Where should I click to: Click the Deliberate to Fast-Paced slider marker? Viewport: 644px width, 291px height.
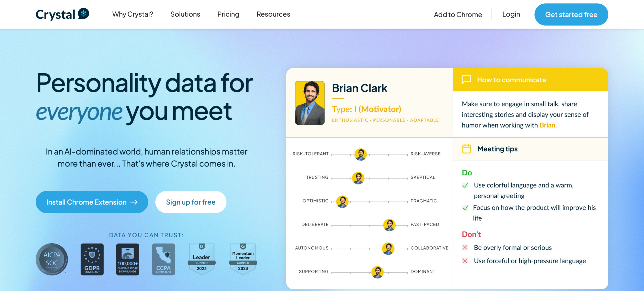click(389, 225)
